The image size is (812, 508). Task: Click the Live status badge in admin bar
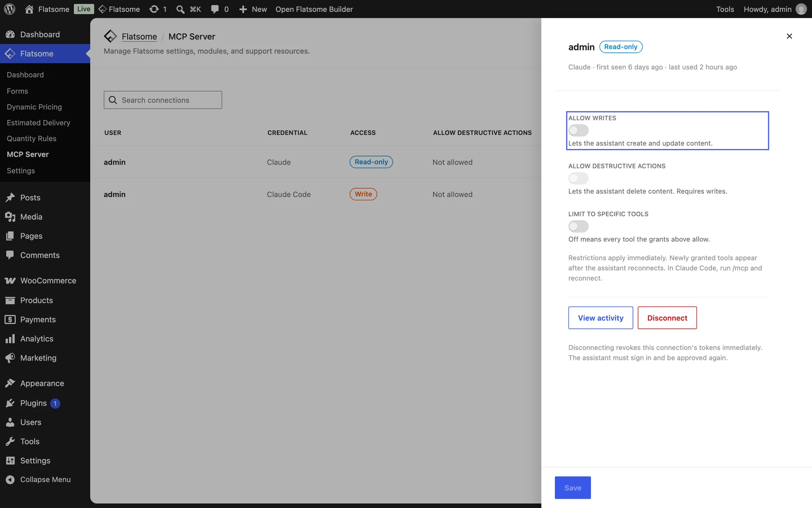click(x=83, y=9)
